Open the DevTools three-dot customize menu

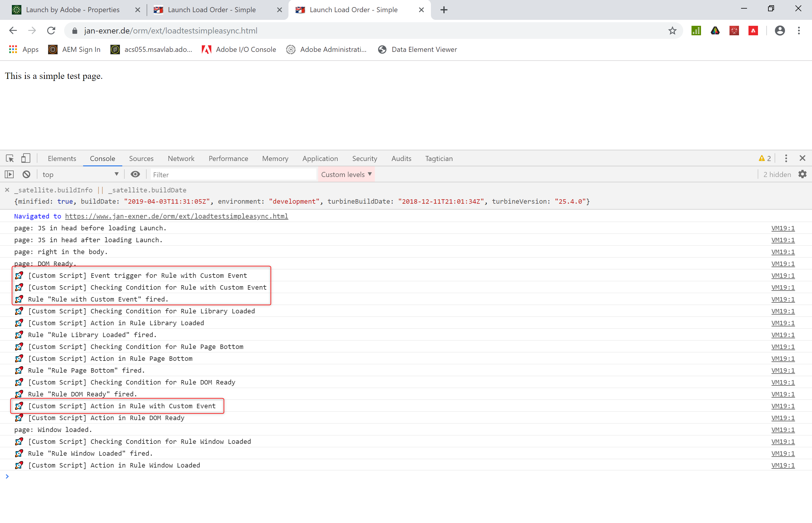pos(786,158)
